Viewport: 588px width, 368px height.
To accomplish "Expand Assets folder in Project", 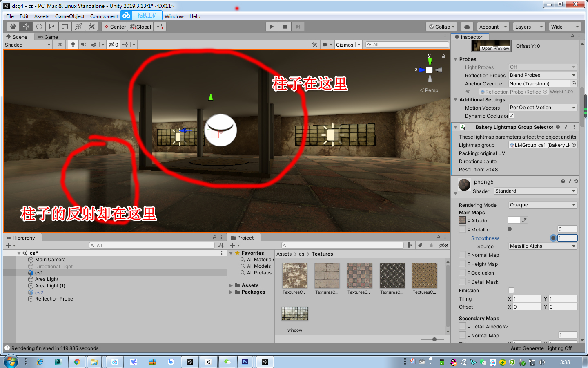I will (231, 285).
